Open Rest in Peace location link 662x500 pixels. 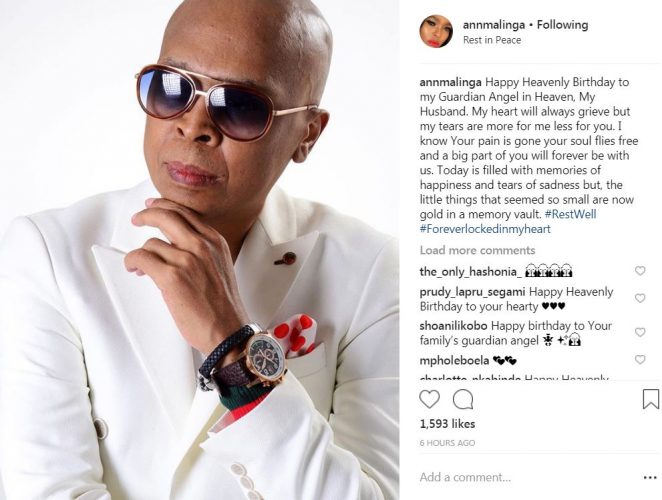pyautogui.click(x=492, y=40)
